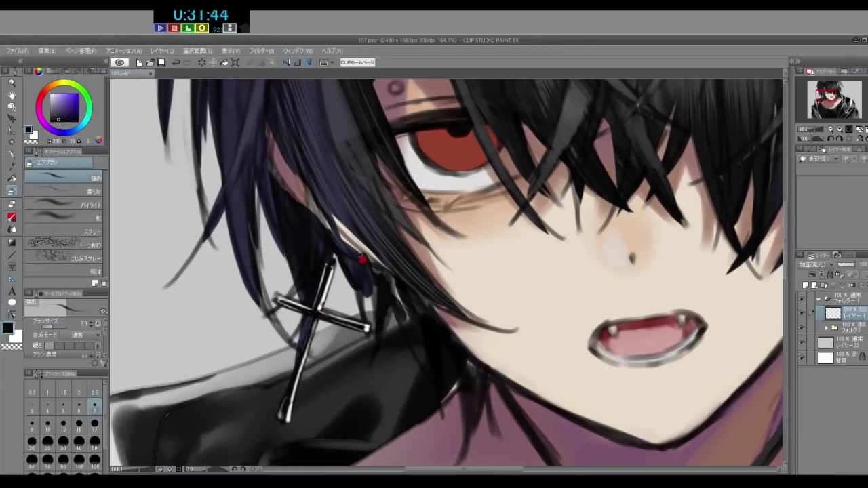The width and height of the screenshot is (868, 488).
Task: Zoom out in Navigator panel
Action: pos(830,129)
